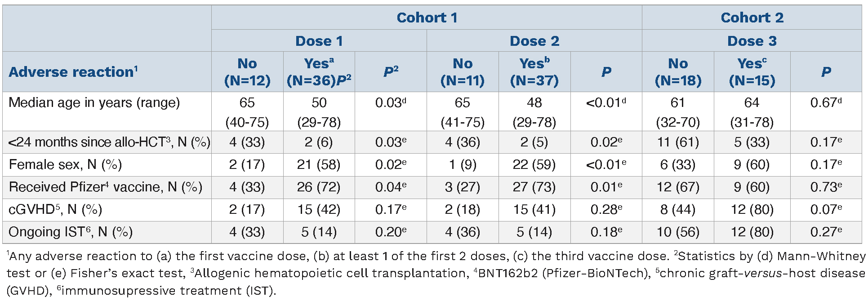This screenshot has width=868, height=301.
Task: Select the 0.67 P value cell
Action: point(826,103)
